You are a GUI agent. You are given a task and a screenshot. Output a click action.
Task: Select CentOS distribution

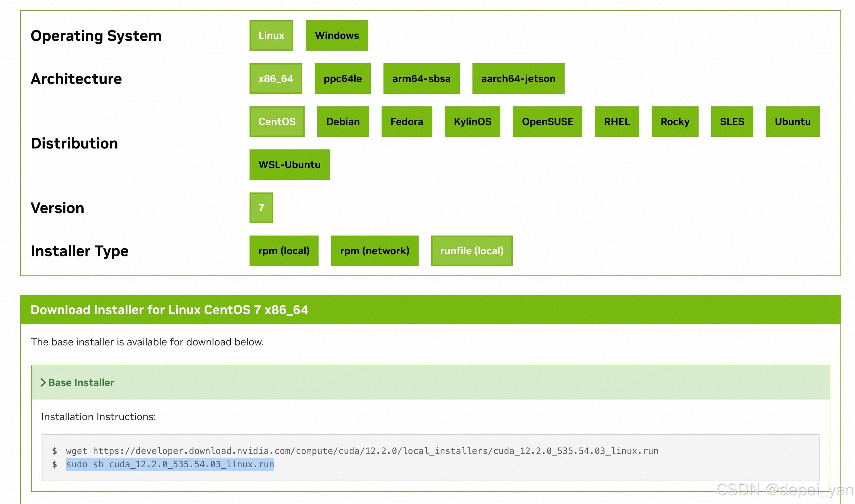coord(277,122)
